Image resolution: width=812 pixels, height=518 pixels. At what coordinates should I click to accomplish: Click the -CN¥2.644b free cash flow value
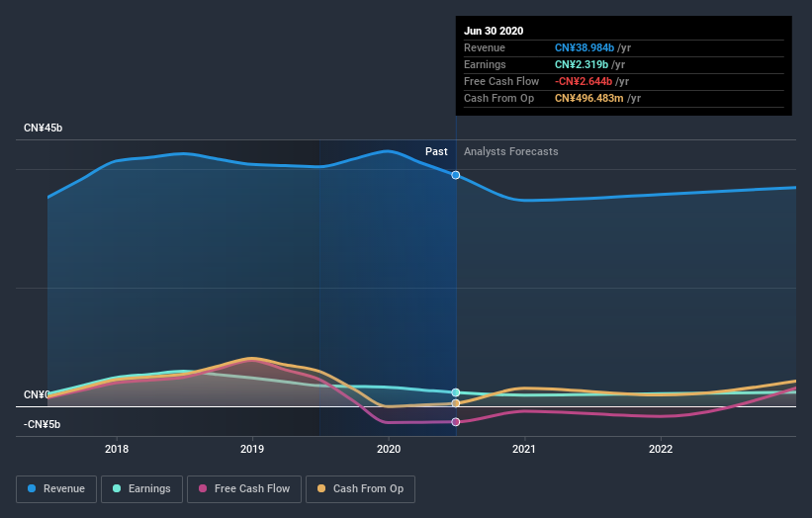pos(584,82)
